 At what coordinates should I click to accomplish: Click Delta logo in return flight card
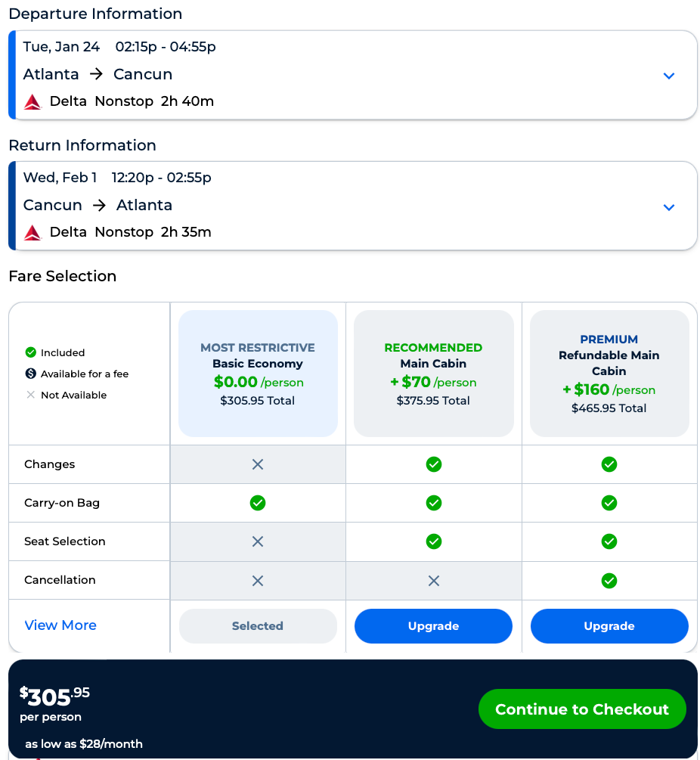coord(33,232)
